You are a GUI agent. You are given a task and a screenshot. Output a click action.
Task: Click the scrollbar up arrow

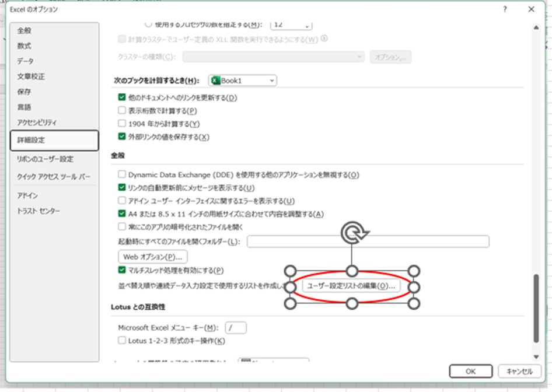(x=536, y=27)
